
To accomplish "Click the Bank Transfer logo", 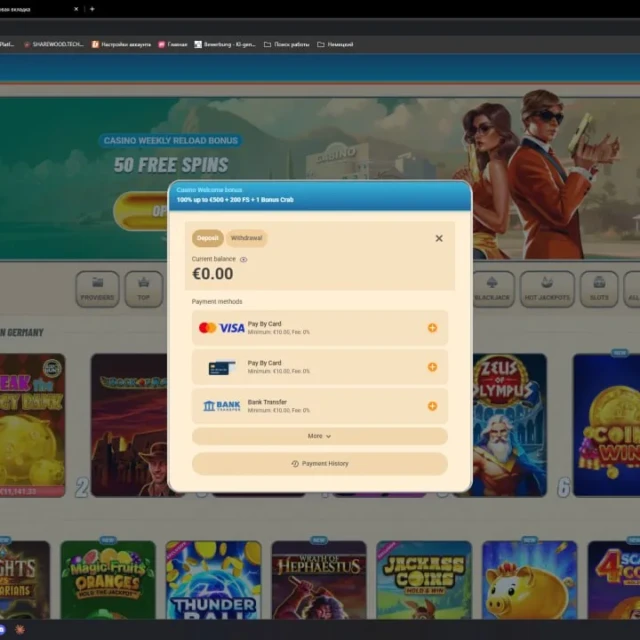I will pos(222,406).
